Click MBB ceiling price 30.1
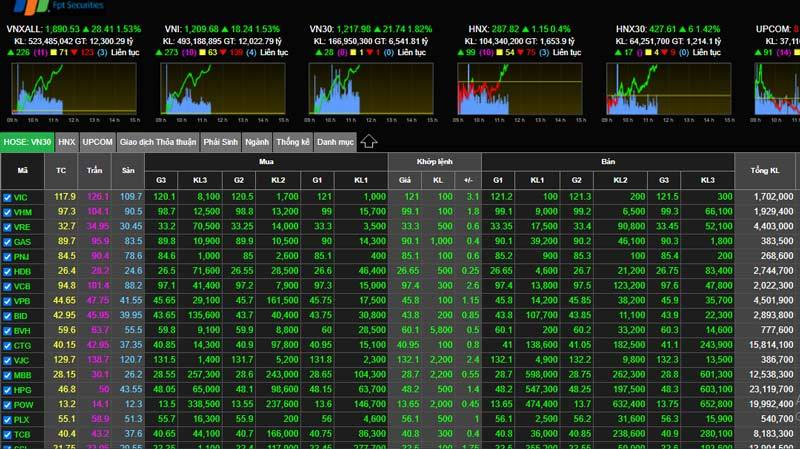The image size is (800, 464). [101, 374]
